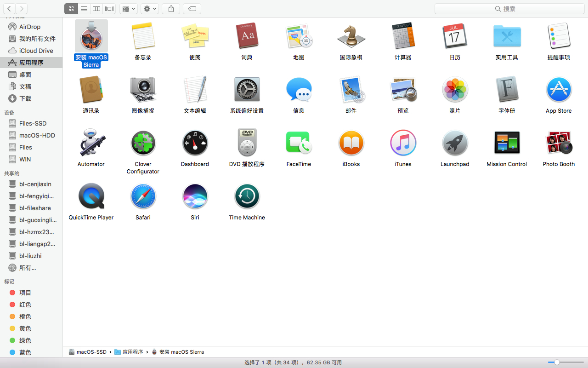Select the FaceTime app icon

pyautogui.click(x=299, y=143)
